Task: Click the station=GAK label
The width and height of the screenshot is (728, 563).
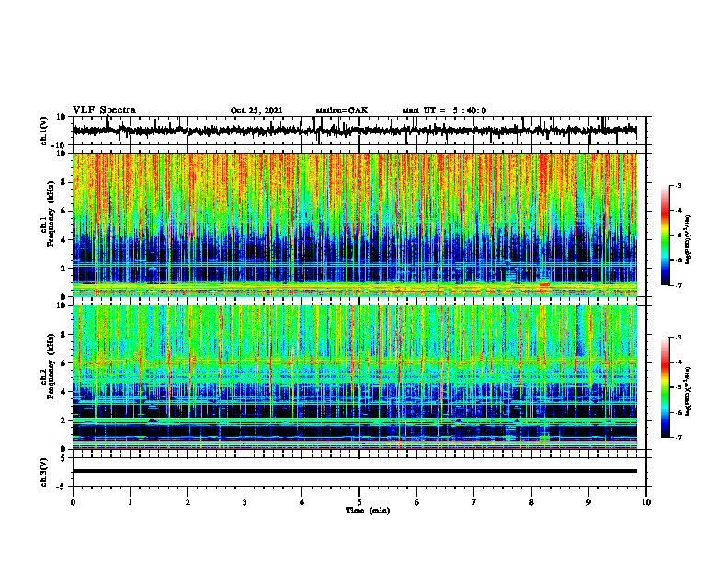Action: (x=342, y=110)
